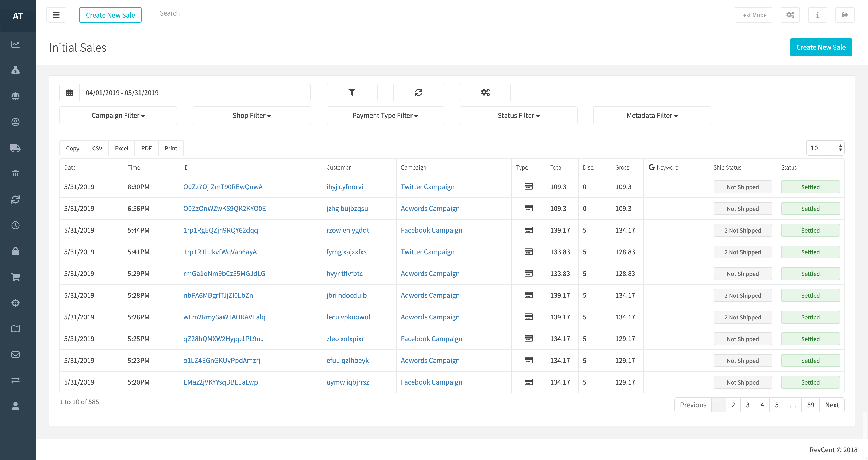Export the table using the CSV button
The height and width of the screenshot is (460, 868).
coord(97,148)
